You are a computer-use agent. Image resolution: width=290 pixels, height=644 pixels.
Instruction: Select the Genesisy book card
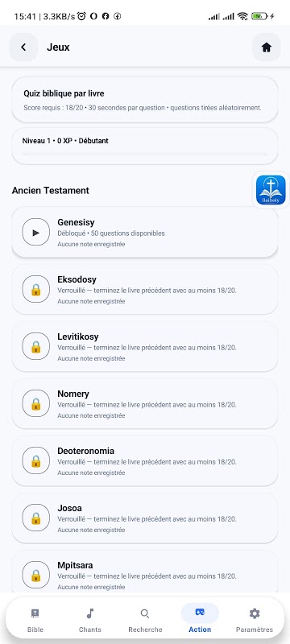pos(145,233)
